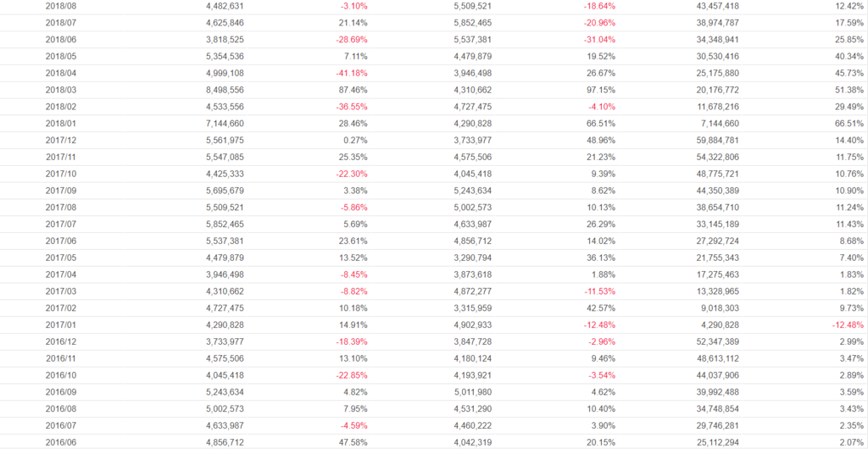Select the 2018/03 date cell

point(60,90)
